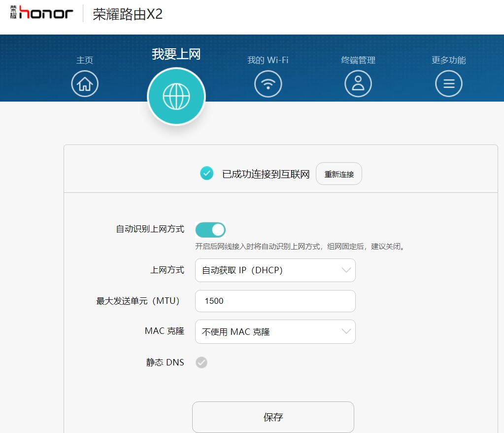Switch to the 我的 Wi-Fi tab

click(x=268, y=60)
